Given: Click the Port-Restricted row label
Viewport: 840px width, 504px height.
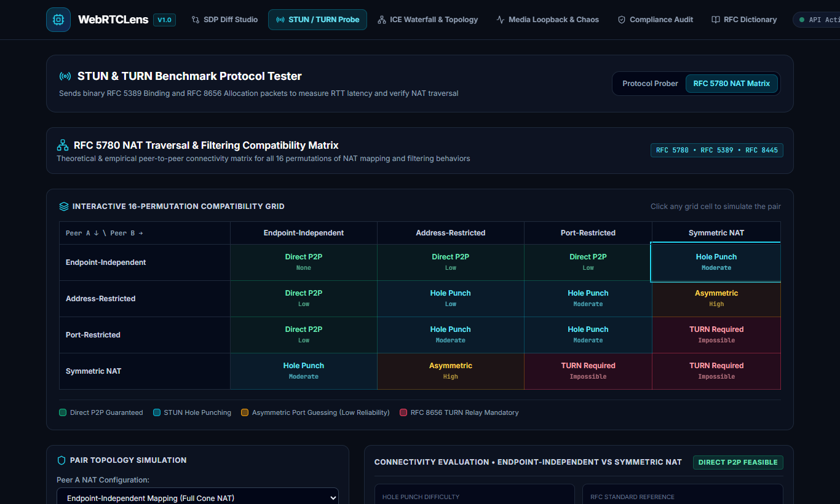Looking at the screenshot, I should [x=145, y=335].
